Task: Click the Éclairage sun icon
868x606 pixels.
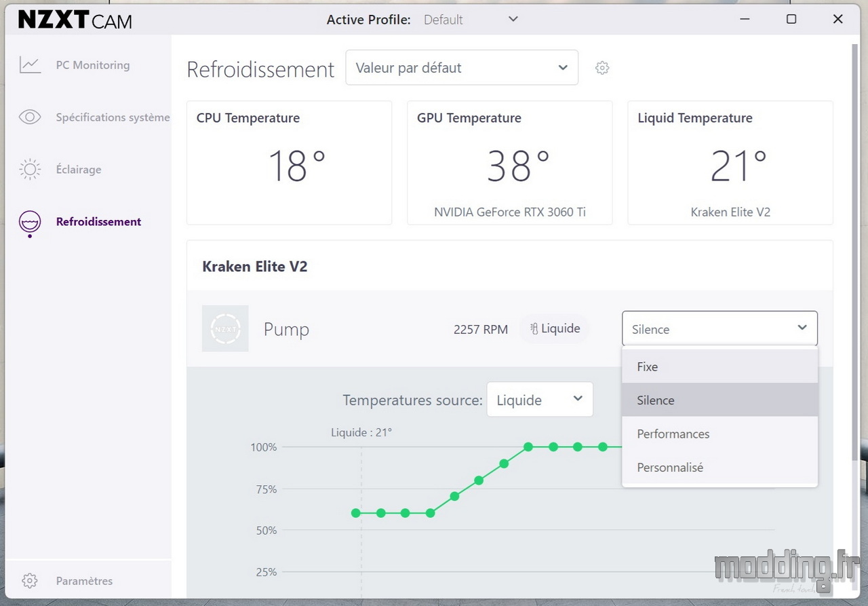Action: point(30,170)
